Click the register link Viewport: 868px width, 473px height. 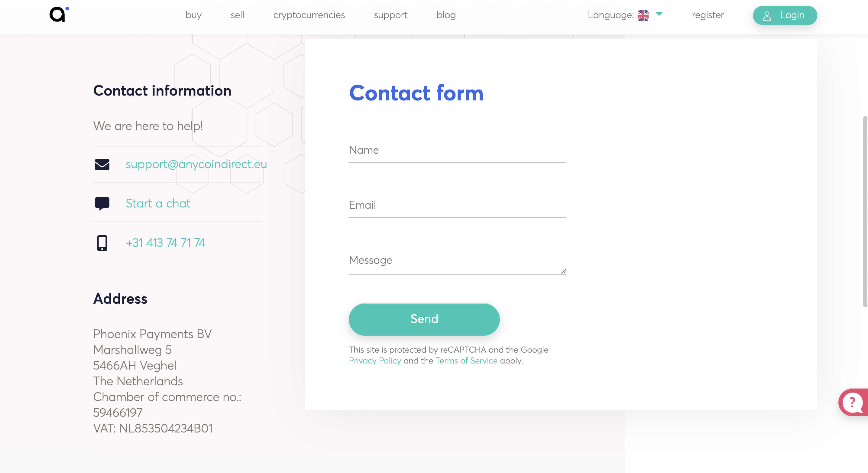pyautogui.click(x=708, y=15)
